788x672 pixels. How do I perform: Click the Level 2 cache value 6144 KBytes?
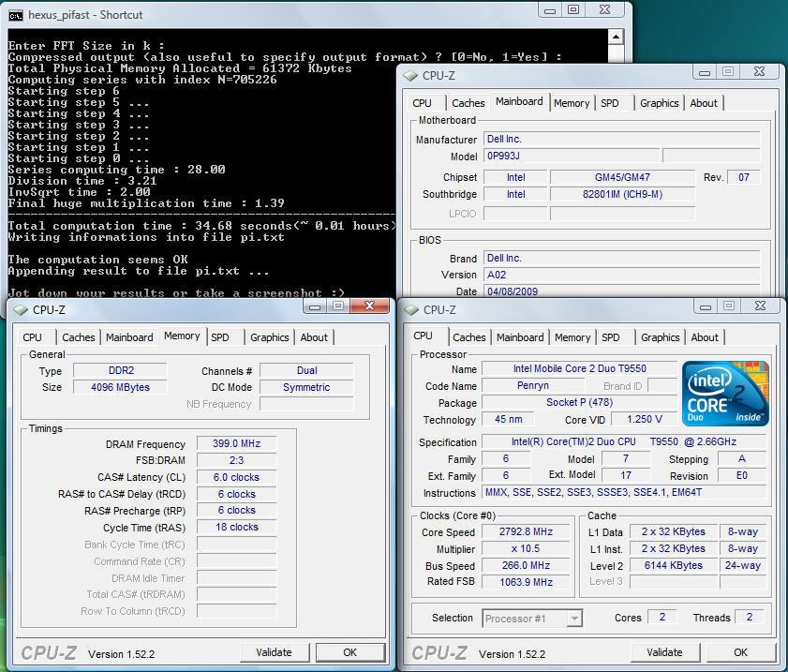(x=673, y=565)
